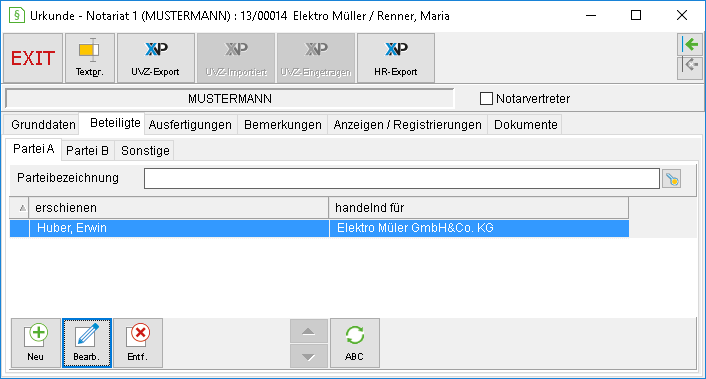Close the Urkunde window

(682, 15)
